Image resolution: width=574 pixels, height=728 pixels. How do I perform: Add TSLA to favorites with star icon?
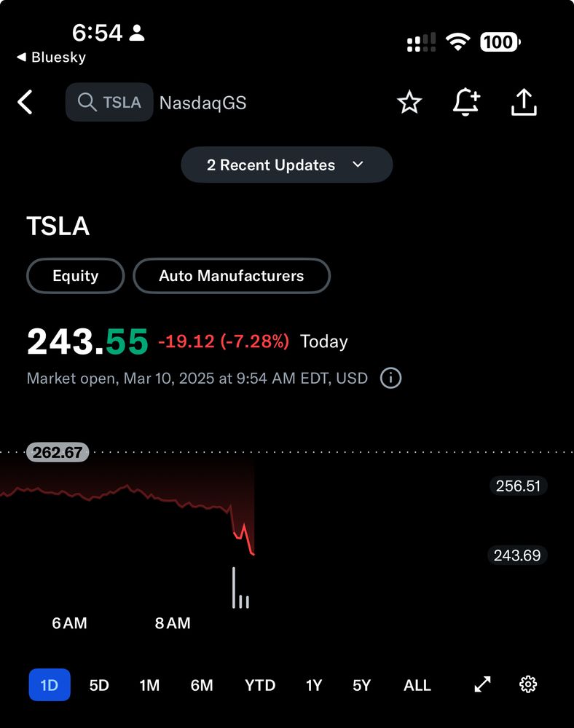[x=409, y=103]
